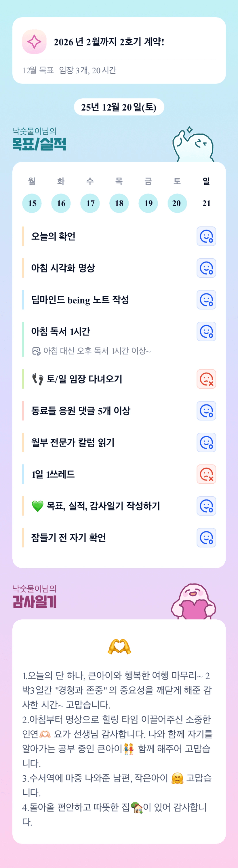Click the gratitude journal text entry
Screen dimensions: 238x868
click(117, 748)
